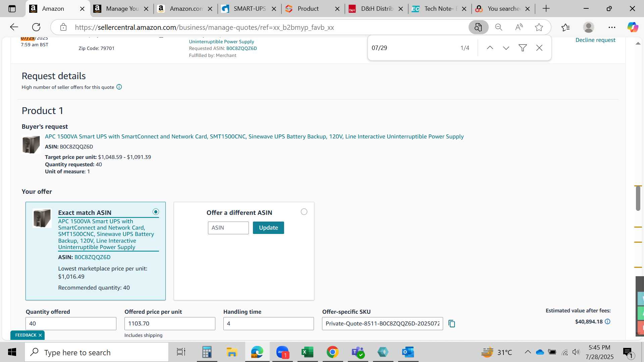The height and width of the screenshot is (362, 644).
Task: Copy the offer-specific SKU with the copy icon
Action: point(452,323)
